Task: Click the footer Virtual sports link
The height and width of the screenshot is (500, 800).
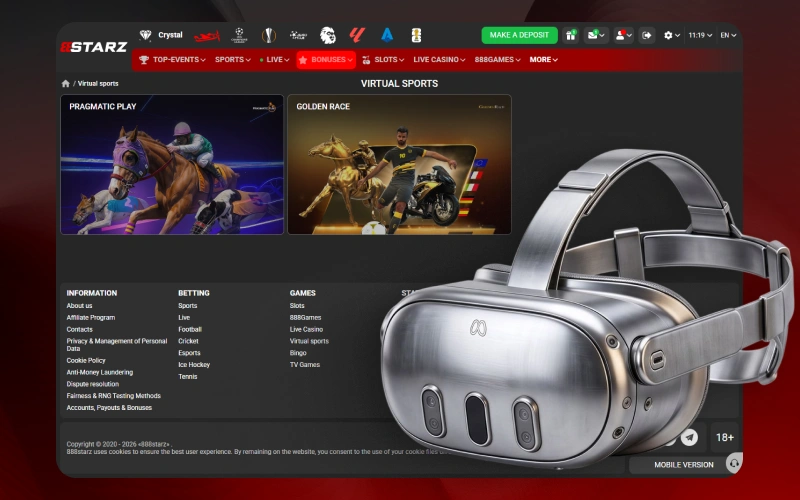Action: [x=309, y=341]
